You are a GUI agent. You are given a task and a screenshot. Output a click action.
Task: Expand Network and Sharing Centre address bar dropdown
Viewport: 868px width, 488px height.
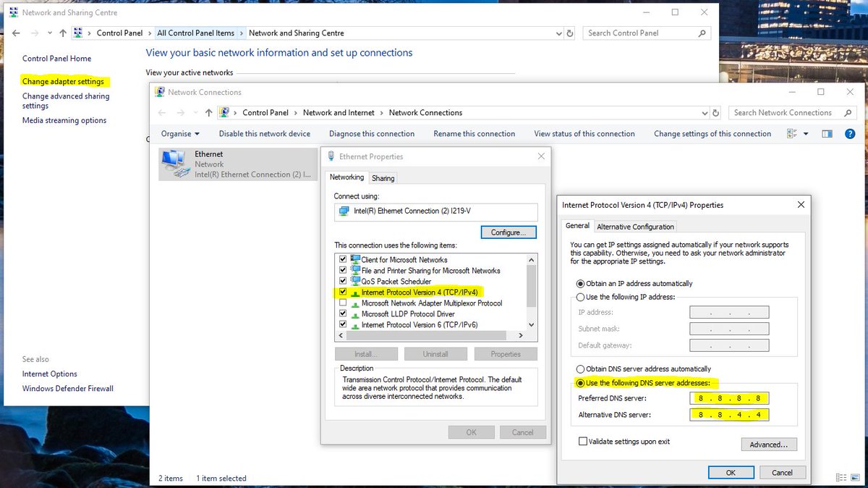click(x=558, y=33)
